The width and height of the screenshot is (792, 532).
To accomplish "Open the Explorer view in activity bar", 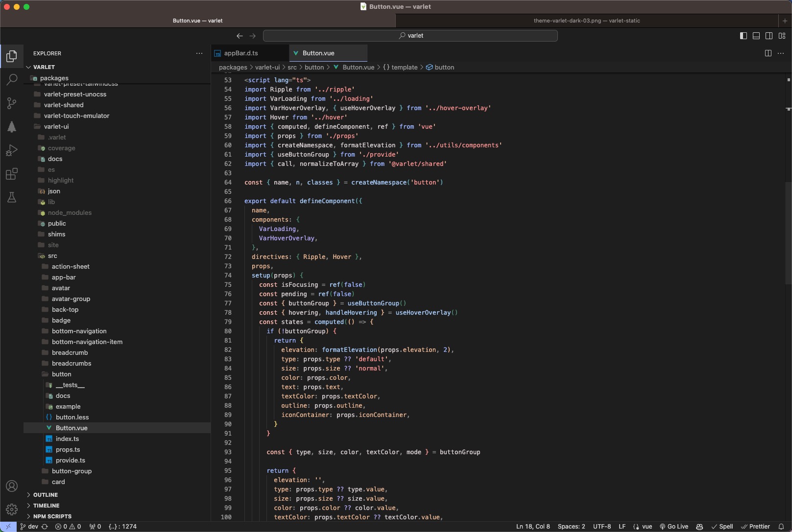I will coord(12,56).
